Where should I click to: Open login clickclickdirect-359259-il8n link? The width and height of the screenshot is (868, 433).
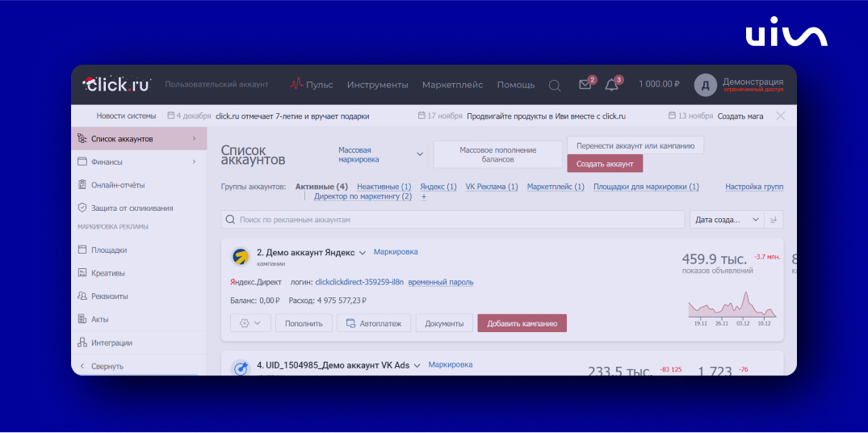pyautogui.click(x=359, y=283)
